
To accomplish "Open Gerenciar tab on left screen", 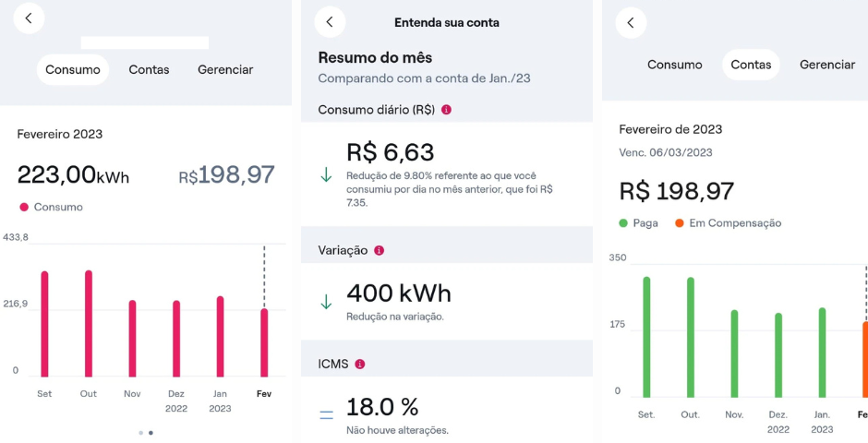I will click(225, 70).
